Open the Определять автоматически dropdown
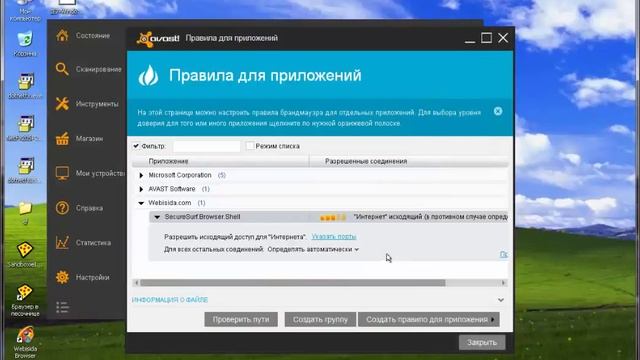 (313, 249)
